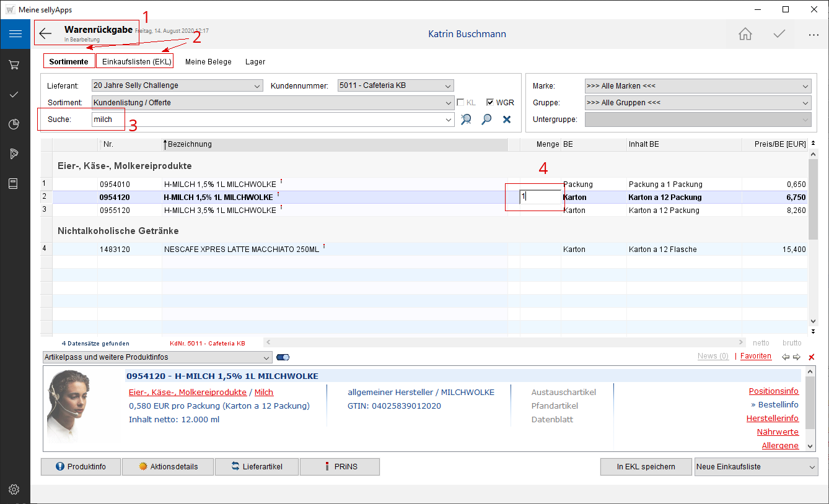Viewport: 829px width, 504px height.
Task: Open the pie chart statistics sidebar icon
Action: 14,124
